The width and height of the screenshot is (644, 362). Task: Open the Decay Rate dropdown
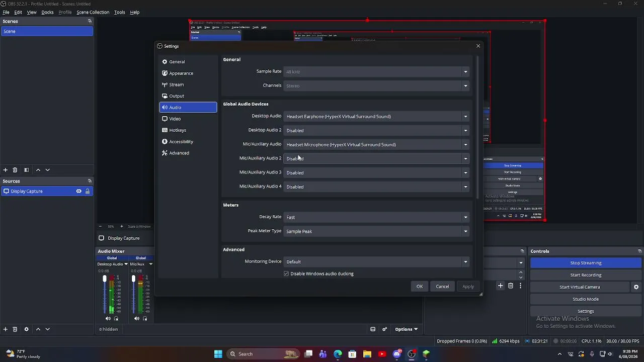[x=377, y=217]
